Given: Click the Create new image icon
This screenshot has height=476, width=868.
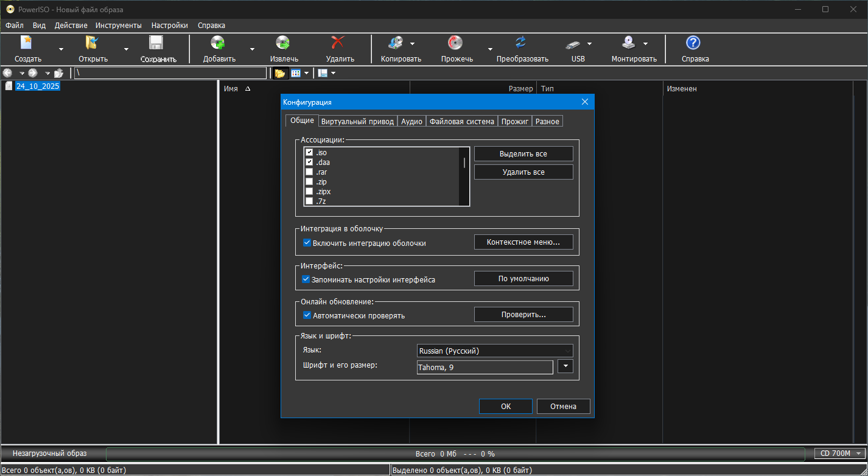Looking at the screenshot, I should click(x=27, y=43).
